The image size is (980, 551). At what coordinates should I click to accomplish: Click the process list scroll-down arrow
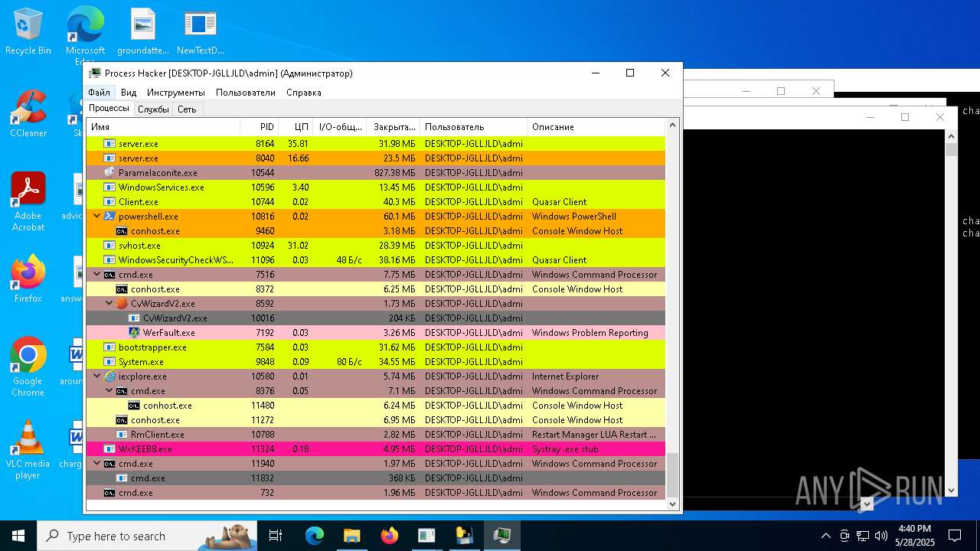673,504
